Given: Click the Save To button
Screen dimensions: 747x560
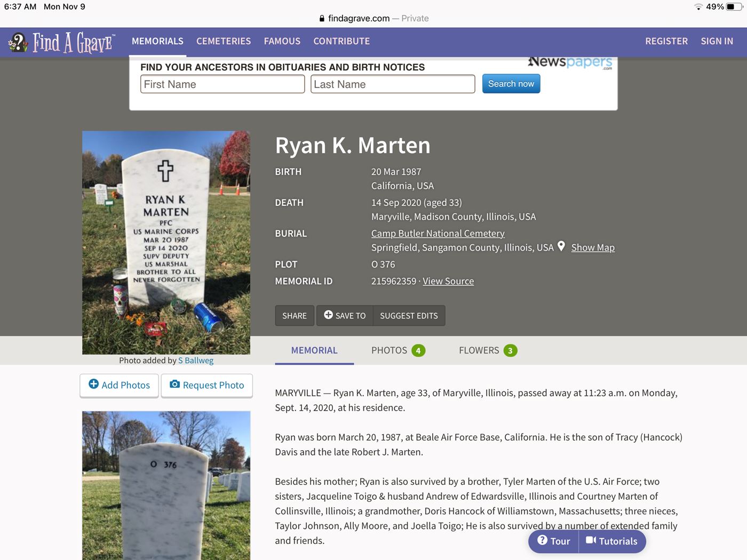Looking at the screenshot, I should coord(345,316).
